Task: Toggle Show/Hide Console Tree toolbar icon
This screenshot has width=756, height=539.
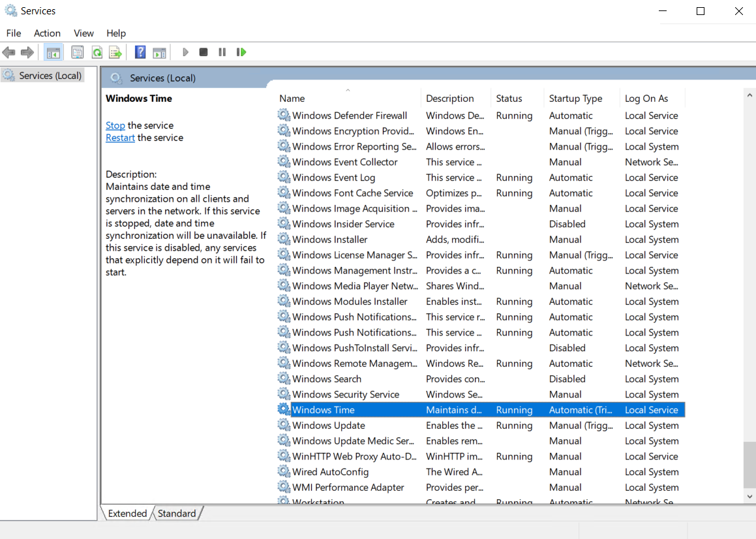Action: tap(53, 52)
